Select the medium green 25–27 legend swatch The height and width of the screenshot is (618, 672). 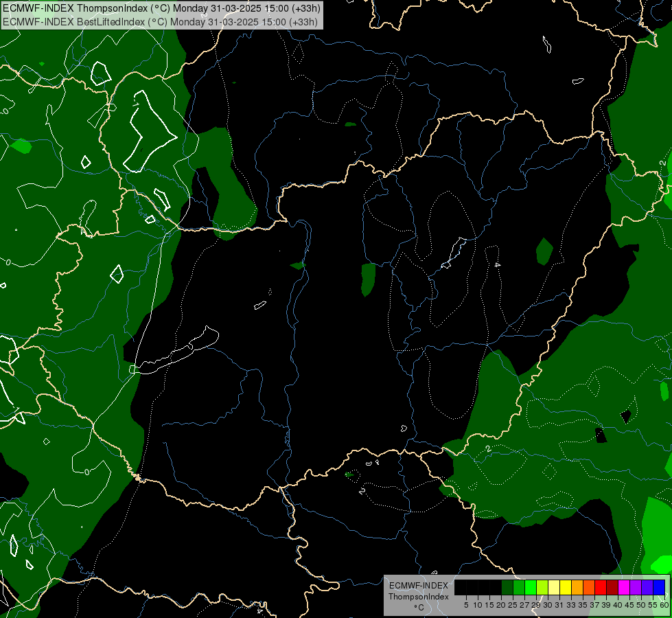point(518,587)
